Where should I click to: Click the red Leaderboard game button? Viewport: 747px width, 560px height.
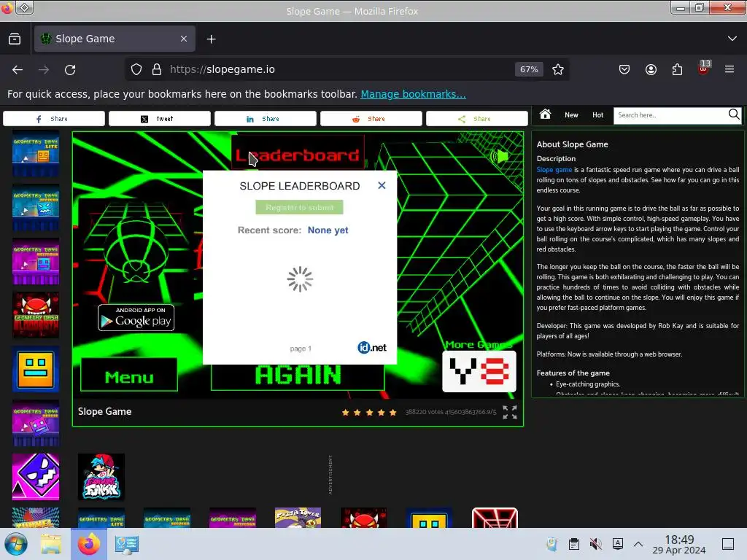pyautogui.click(x=298, y=152)
